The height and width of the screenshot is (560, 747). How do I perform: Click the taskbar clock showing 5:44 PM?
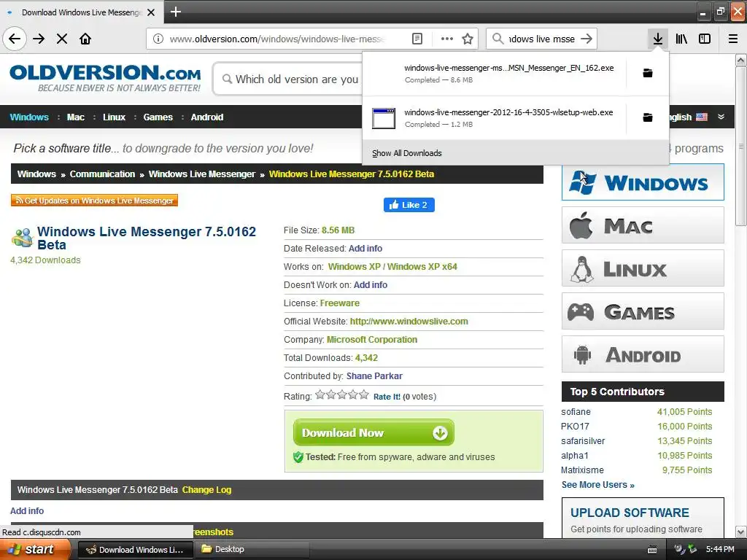720,550
